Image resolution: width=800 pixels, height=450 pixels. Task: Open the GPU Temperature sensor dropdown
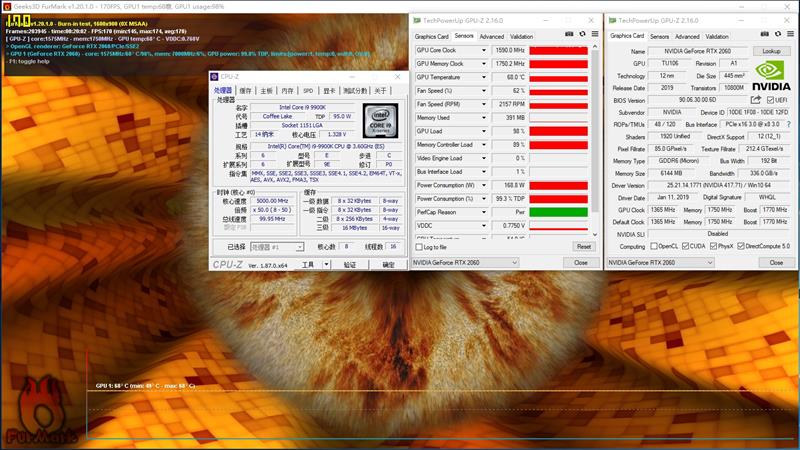point(484,77)
